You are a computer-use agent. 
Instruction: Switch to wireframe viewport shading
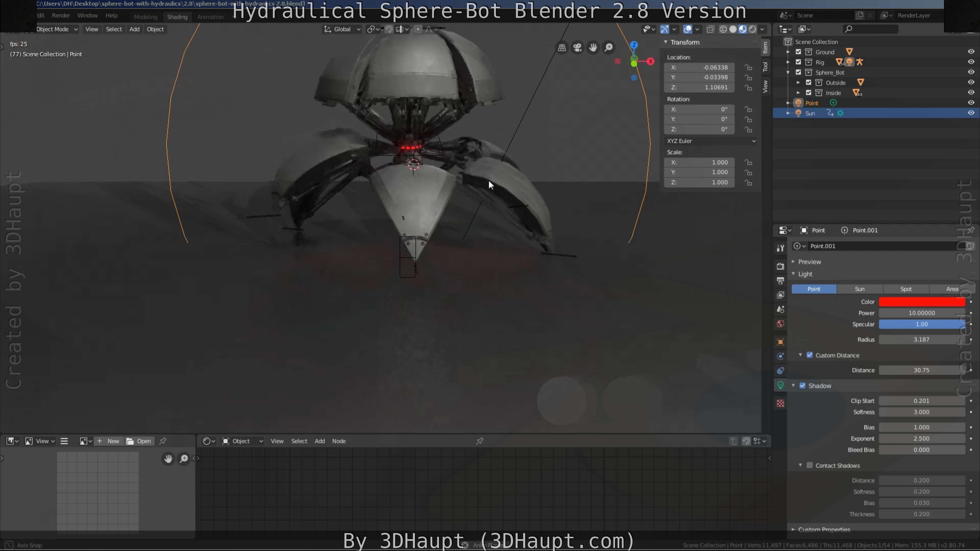tap(723, 29)
